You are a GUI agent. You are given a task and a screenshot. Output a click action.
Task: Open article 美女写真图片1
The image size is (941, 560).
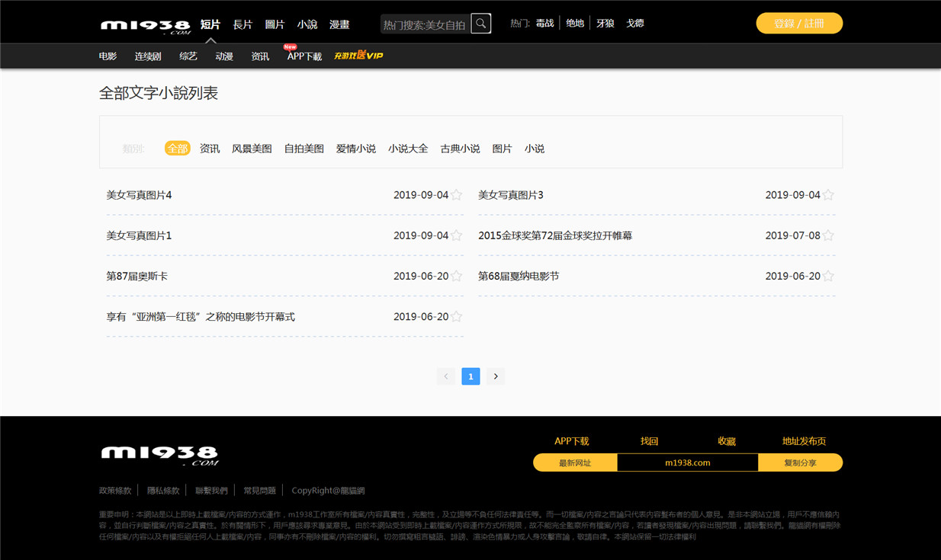point(139,235)
